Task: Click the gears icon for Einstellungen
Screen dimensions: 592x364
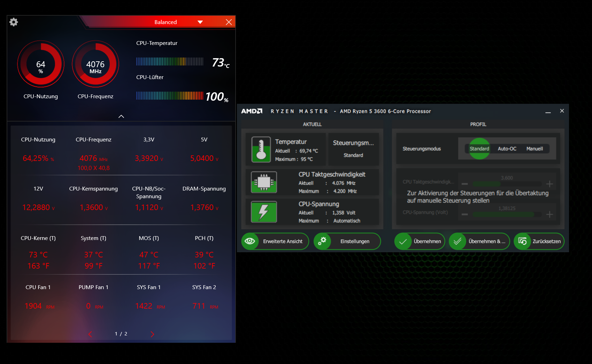Action: click(x=322, y=241)
